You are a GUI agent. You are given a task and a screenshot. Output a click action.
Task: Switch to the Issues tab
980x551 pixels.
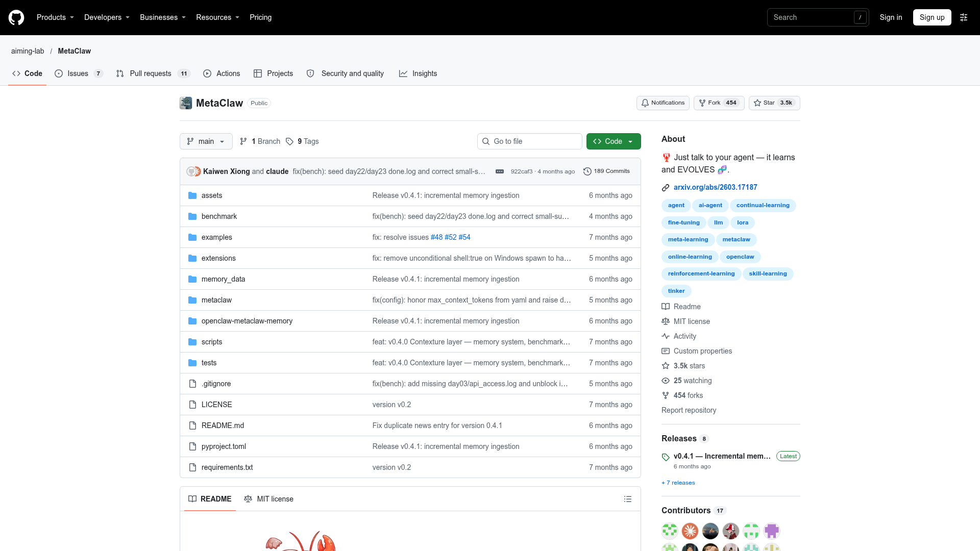coord(79,73)
